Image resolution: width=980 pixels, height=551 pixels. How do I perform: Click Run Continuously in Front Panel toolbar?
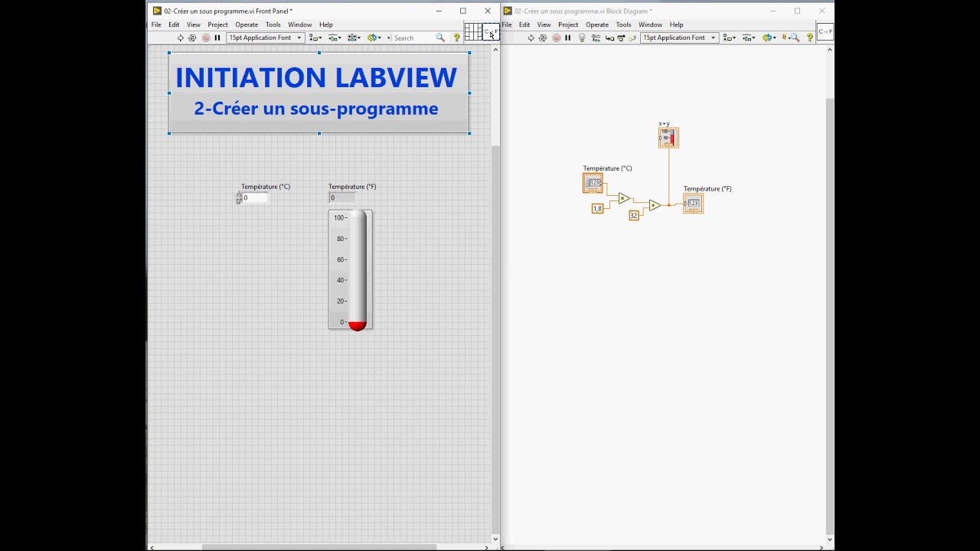click(x=192, y=37)
